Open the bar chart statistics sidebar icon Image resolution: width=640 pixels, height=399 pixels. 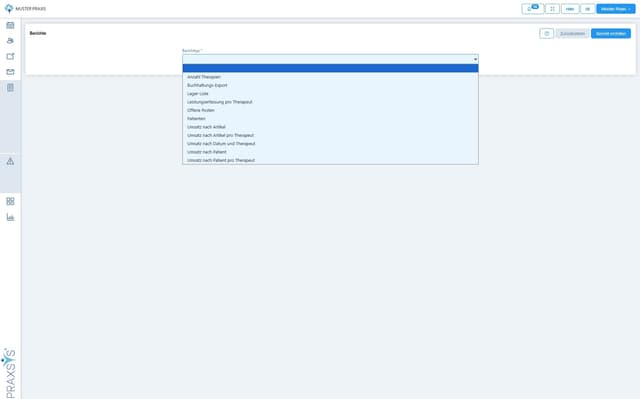[10, 217]
